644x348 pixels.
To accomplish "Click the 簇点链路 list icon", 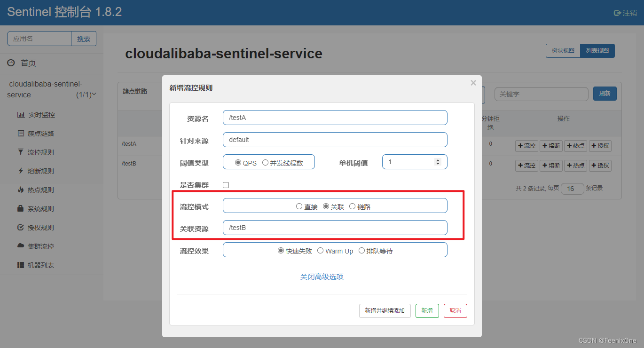I will pos(21,134).
